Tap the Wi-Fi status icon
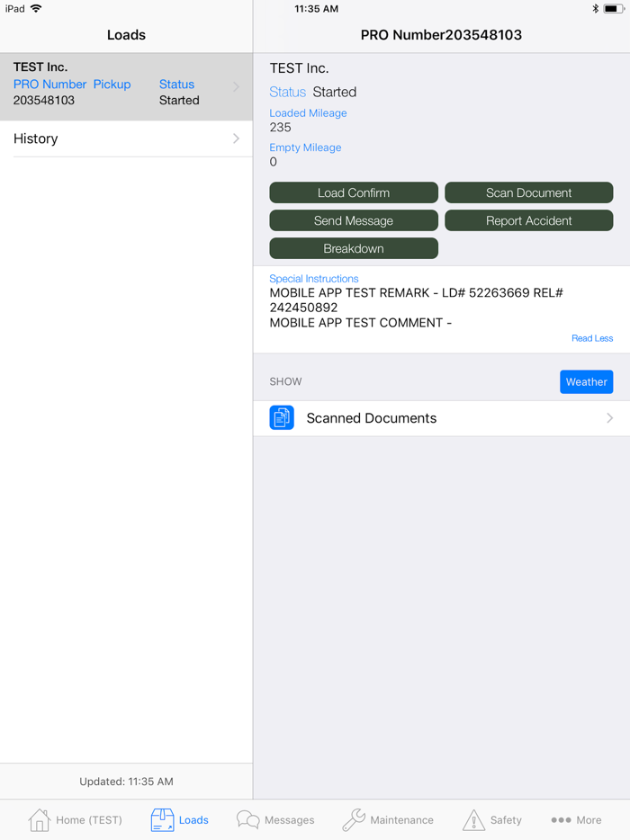 pyautogui.click(x=36, y=9)
